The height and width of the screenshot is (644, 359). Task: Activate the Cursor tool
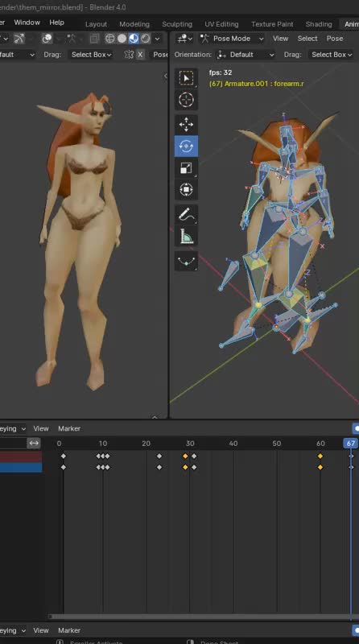click(186, 100)
